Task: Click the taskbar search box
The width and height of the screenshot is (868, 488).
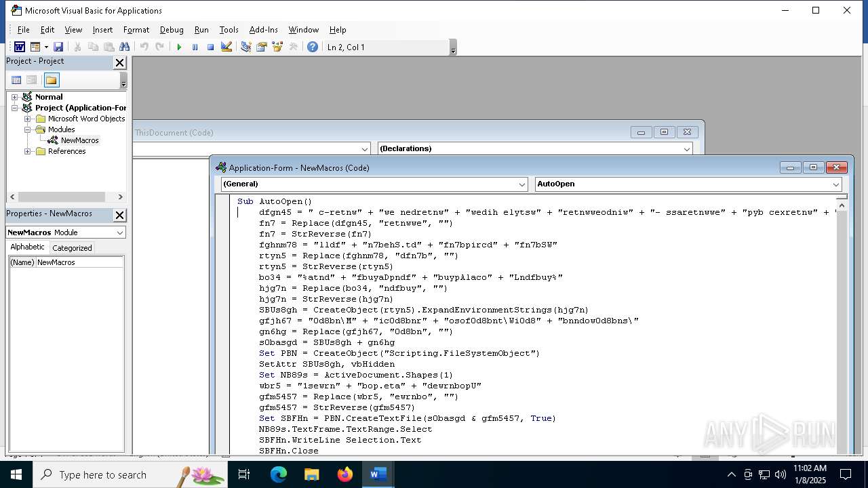Action: point(130,474)
